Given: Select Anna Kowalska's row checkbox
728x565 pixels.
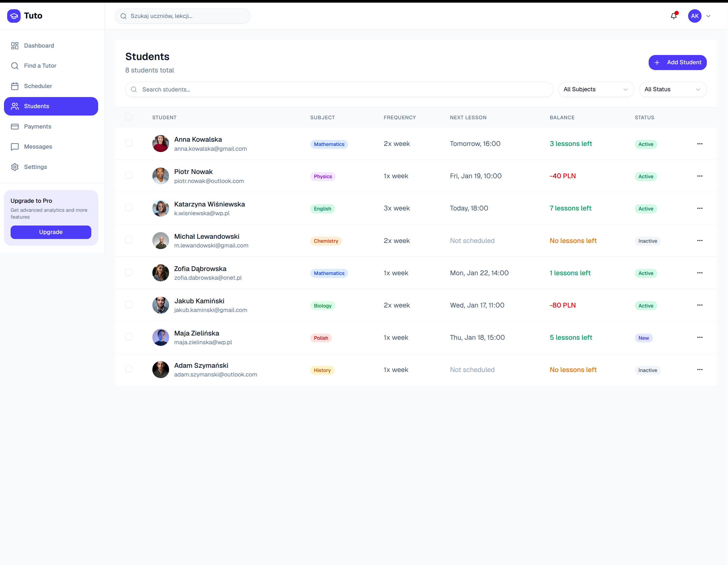Looking at the screenshot, I should point(129,143).
